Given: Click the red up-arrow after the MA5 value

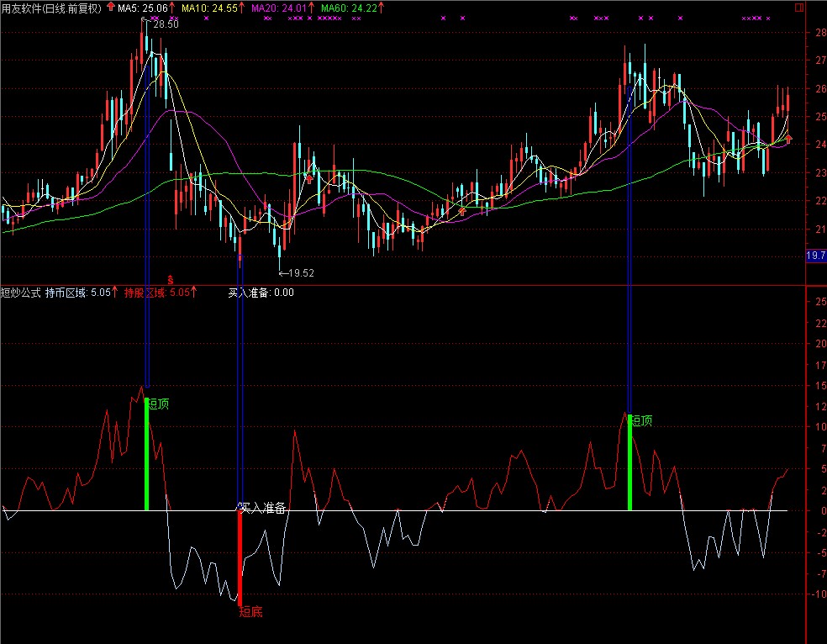Looking at the screenshot, I should (173, 8).
